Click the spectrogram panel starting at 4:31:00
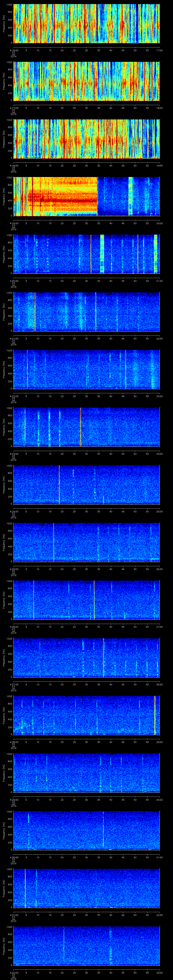Image resolution: width=173 pixels, height=980 pixels. (87, 888)
